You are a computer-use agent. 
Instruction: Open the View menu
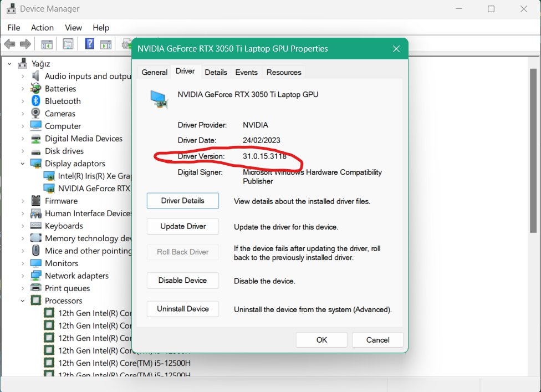point(74,28)
